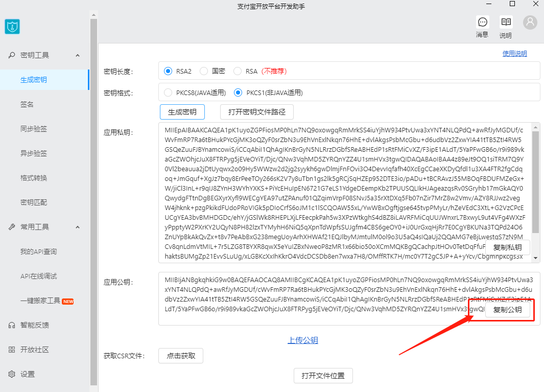Click the 生成密钥 button
544x392 pixels.
tap(182, 112)
